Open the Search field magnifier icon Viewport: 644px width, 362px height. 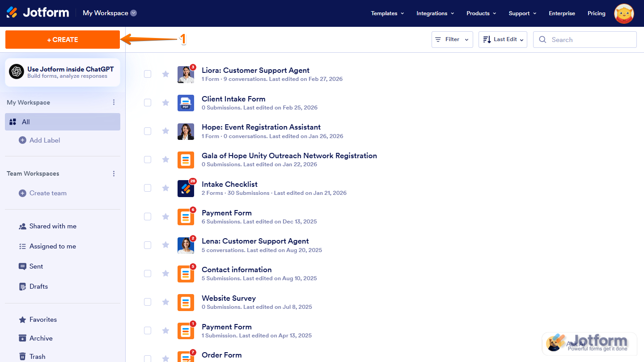click(x=542, y=39)
